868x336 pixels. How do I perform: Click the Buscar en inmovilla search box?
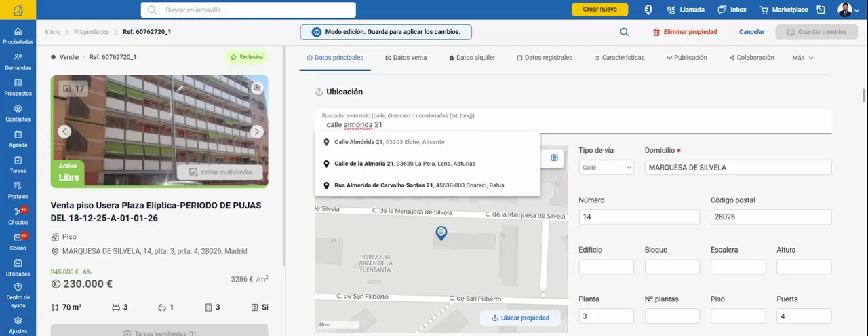(248, 10)
